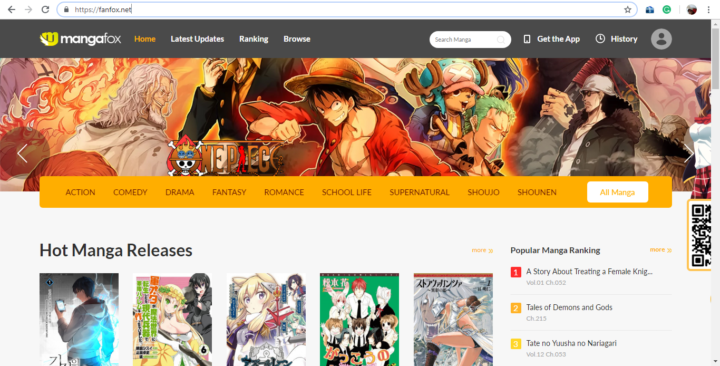Open the Latest Updates tab
The width and height of the screenshot is (720, 366).
pos(197,39)
